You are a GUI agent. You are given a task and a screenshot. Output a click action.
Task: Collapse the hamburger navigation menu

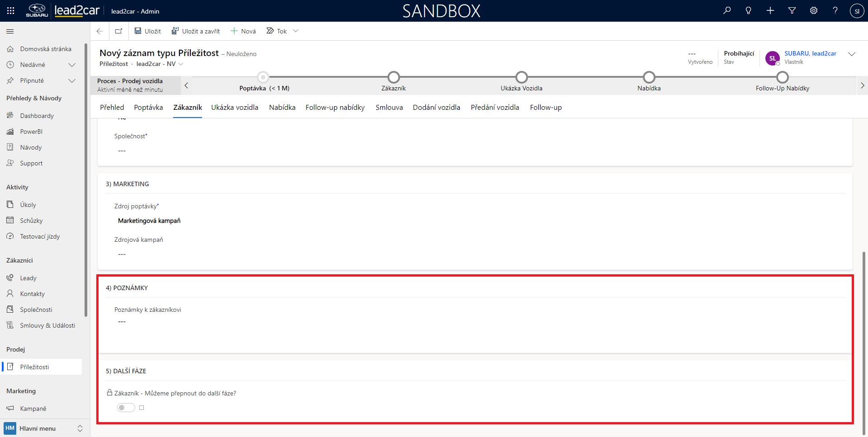(x=10, y=32)
